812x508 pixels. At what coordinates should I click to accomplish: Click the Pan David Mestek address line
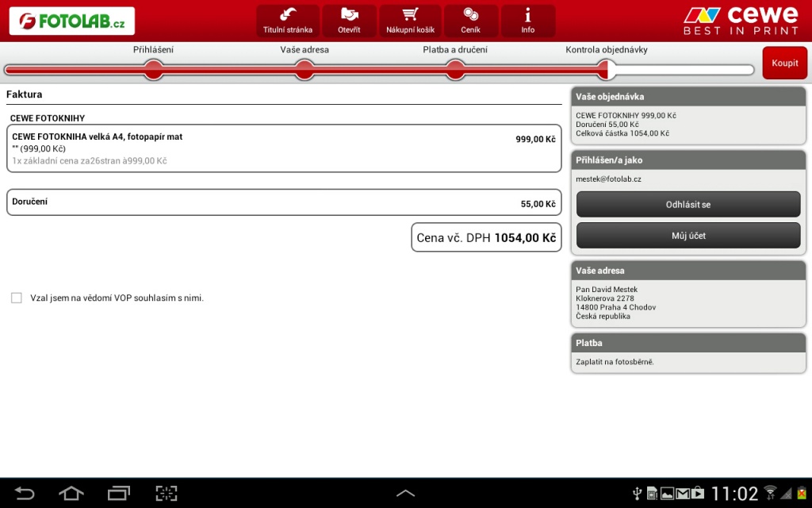point(607,289)
